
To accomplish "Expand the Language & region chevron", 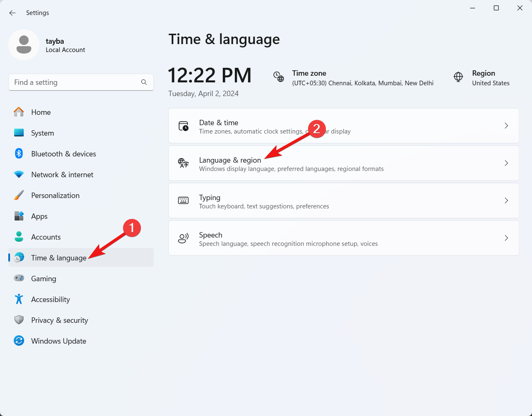I will 506,163.
